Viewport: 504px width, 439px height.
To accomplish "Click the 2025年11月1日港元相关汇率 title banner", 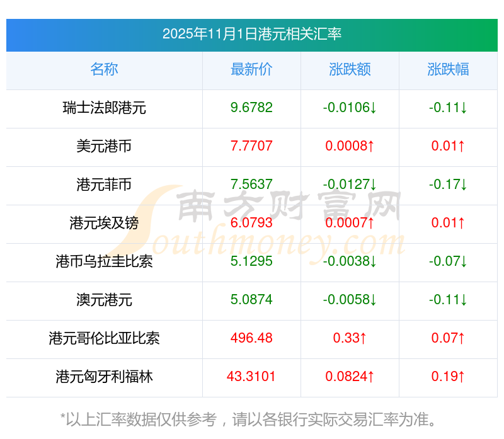I will pos(252,34).
